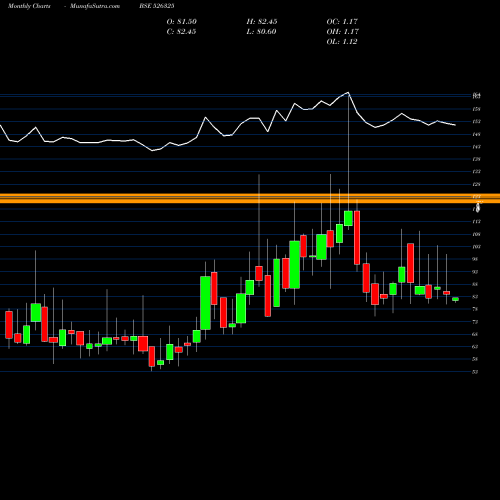
Task: Click the 'OH: 1.17' value
Action: (342, 32)
